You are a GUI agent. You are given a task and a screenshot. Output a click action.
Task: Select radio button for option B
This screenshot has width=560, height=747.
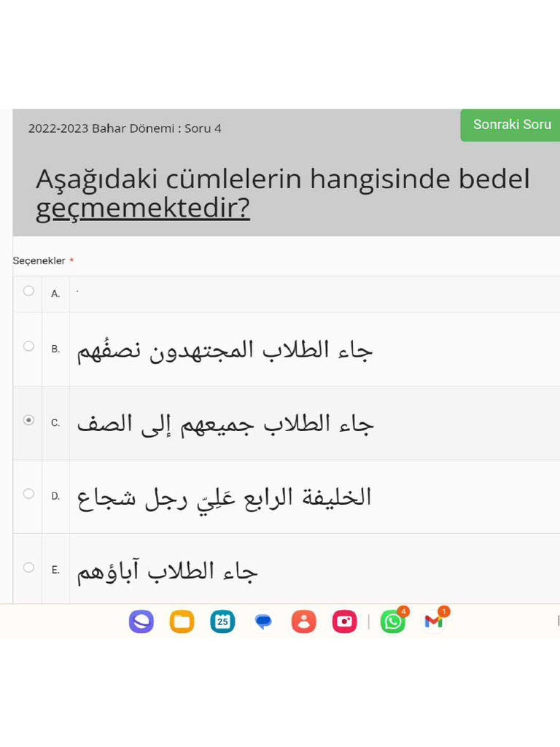[28, 346]
